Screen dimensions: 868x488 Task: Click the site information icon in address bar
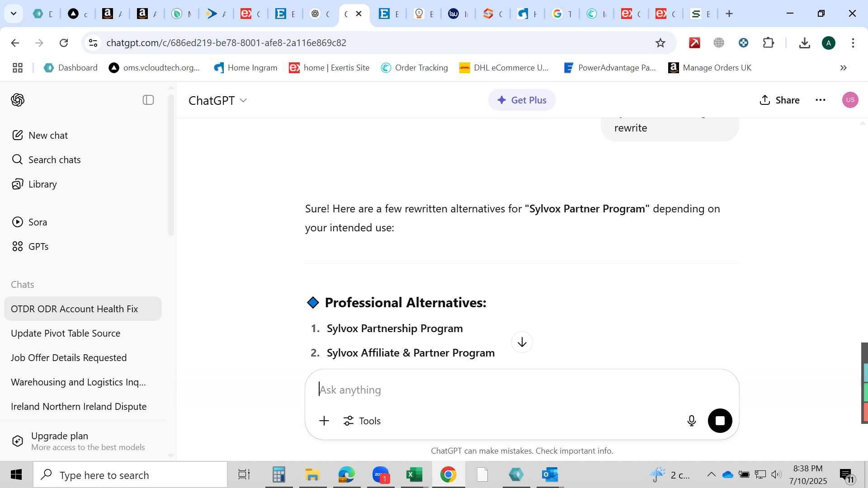tap(93, 42)
